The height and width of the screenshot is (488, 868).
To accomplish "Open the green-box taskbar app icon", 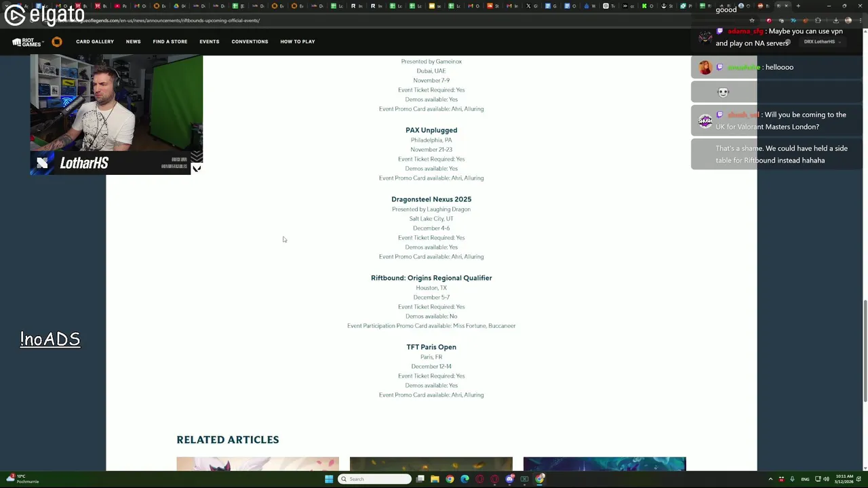I will point(524,479).
